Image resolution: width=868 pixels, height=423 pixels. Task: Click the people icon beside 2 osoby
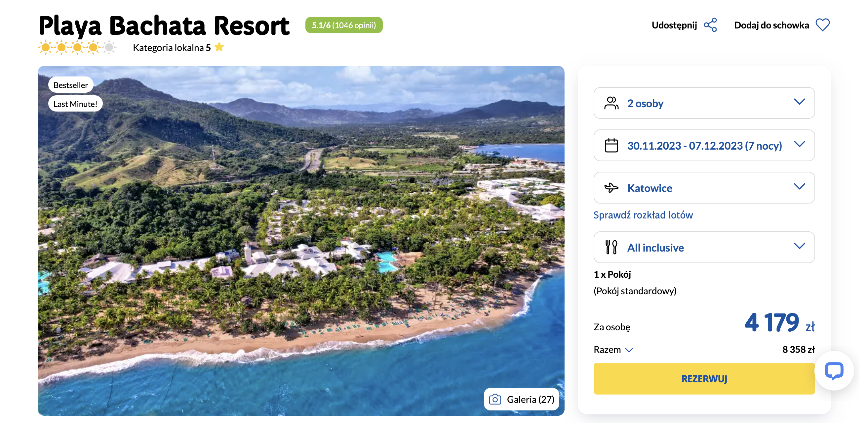pos(611,103)
